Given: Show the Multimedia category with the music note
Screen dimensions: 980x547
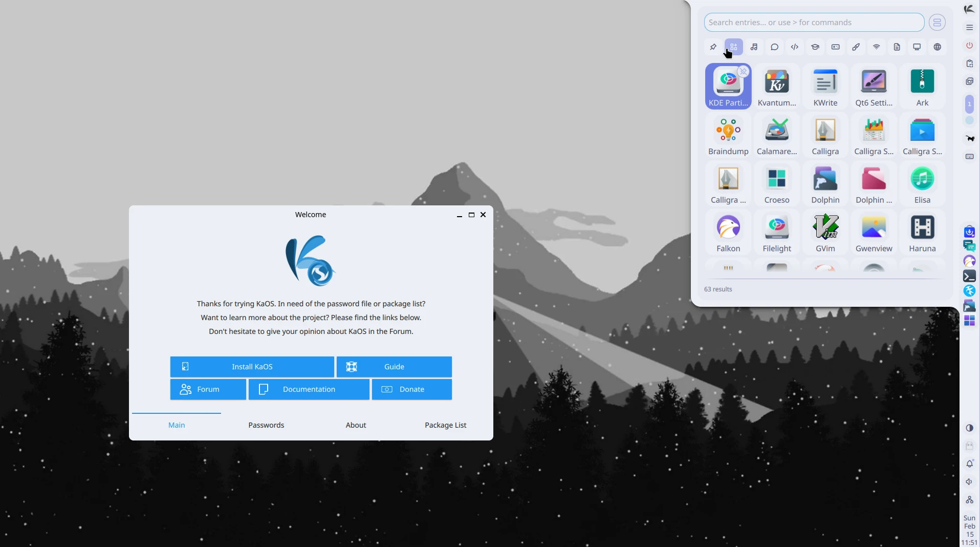Looking at the screenshot, I should coord(754,47).
